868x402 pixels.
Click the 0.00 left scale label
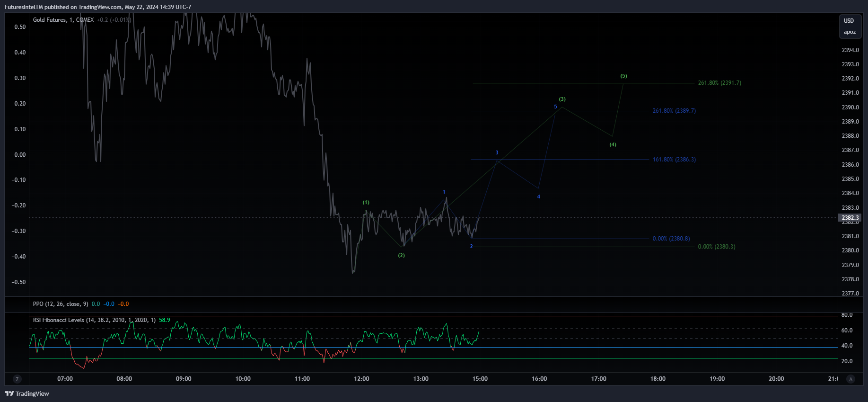pos(20,155)
